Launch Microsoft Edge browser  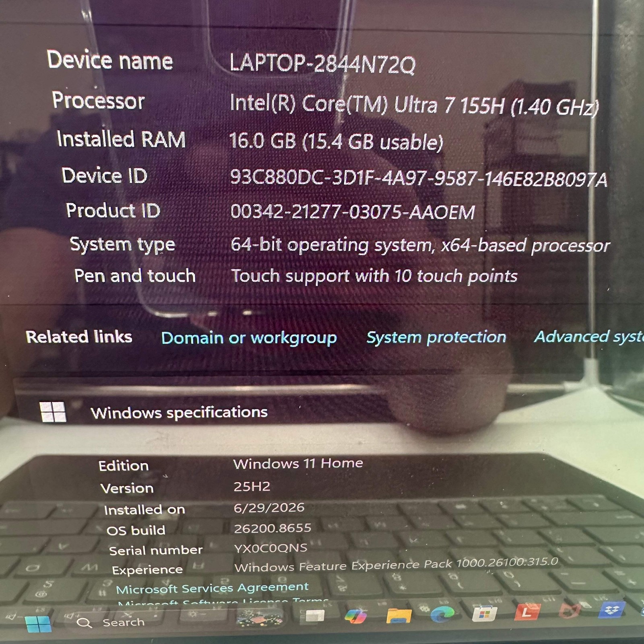click(442, 614)
